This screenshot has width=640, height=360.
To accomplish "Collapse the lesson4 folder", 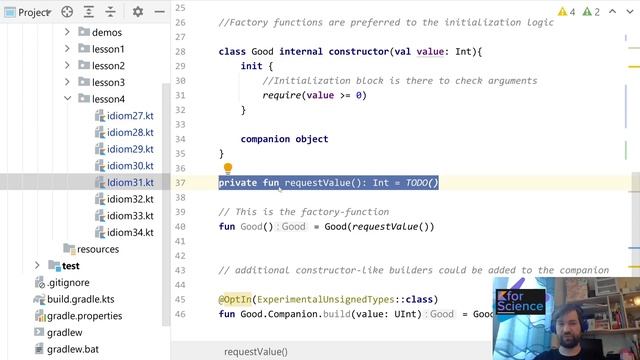I will (x=67, y=98).
